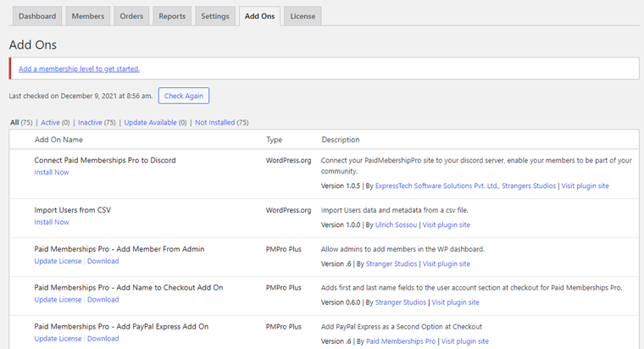Visit plugin site for Add Name to Checkout
644x349 pixels.
click(x=456, y=302)
